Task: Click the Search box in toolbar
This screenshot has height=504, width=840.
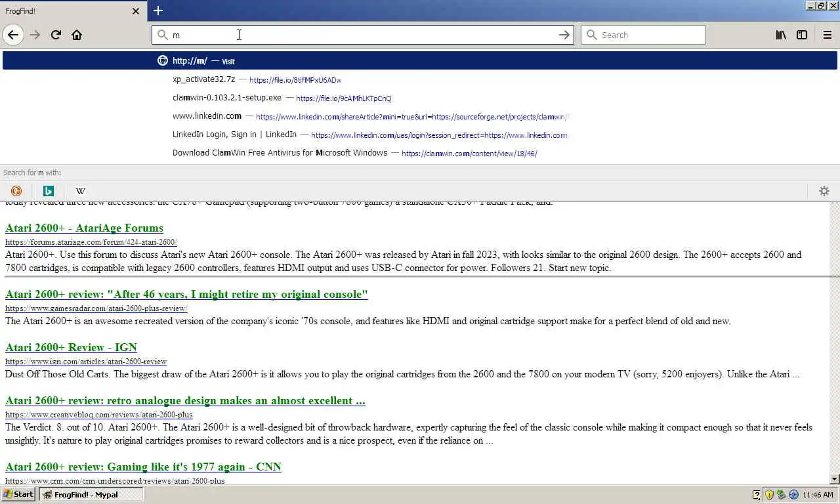Action: tap(643, 35)
